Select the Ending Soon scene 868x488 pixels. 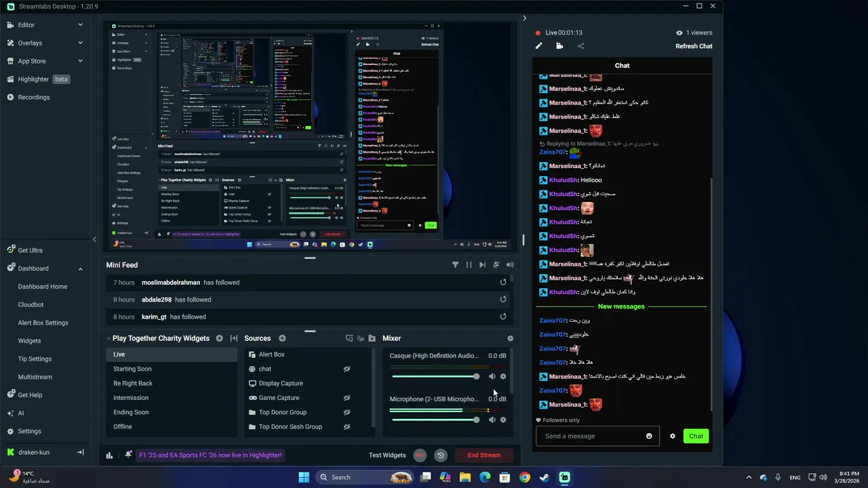tap(172, 412)
